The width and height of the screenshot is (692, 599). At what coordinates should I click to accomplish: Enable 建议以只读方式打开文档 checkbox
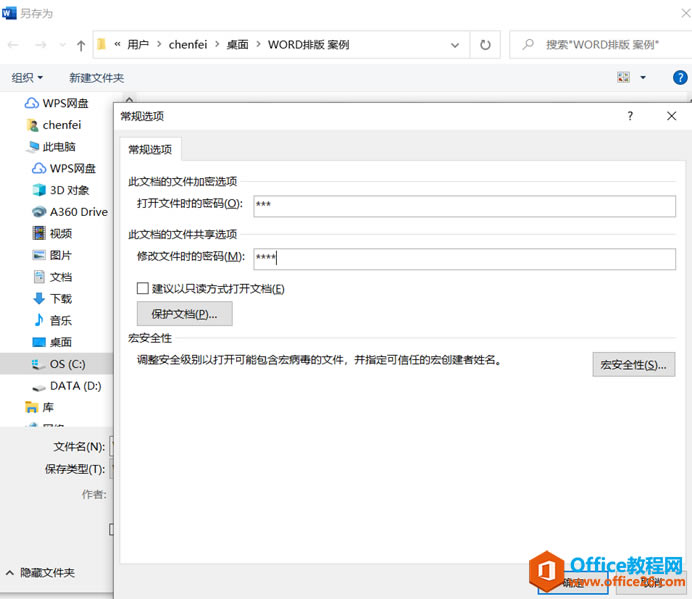pyautogui.click(x=143, y=289)
